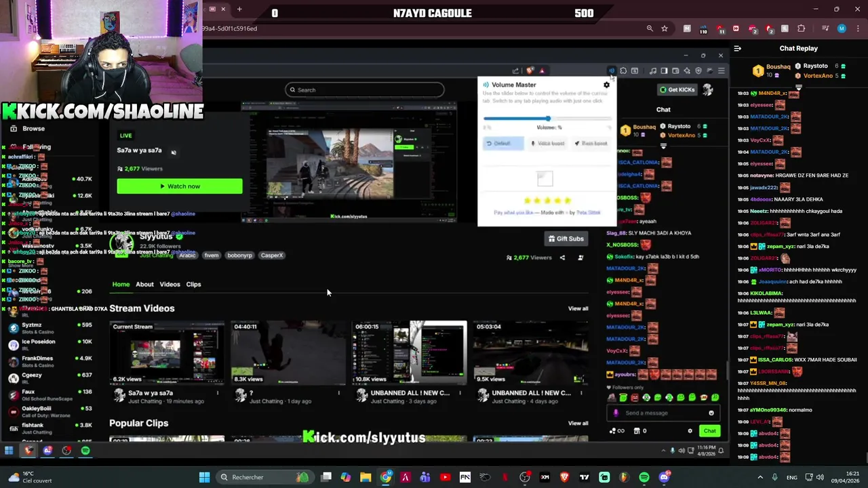Click the Kick Search field
This screenshot has height=488, width=868.
[x=365, y=89]
